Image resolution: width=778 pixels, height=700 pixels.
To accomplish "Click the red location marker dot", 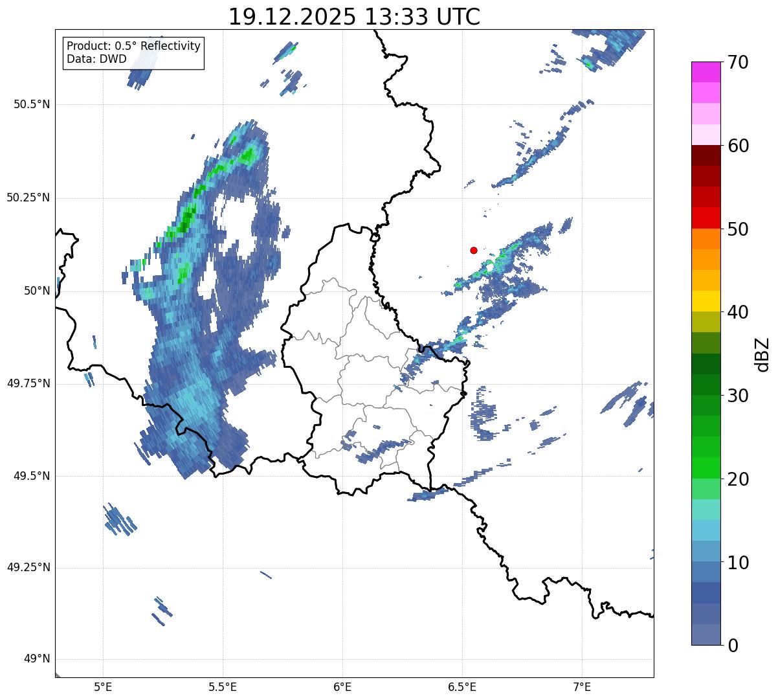I will point(474,250).
